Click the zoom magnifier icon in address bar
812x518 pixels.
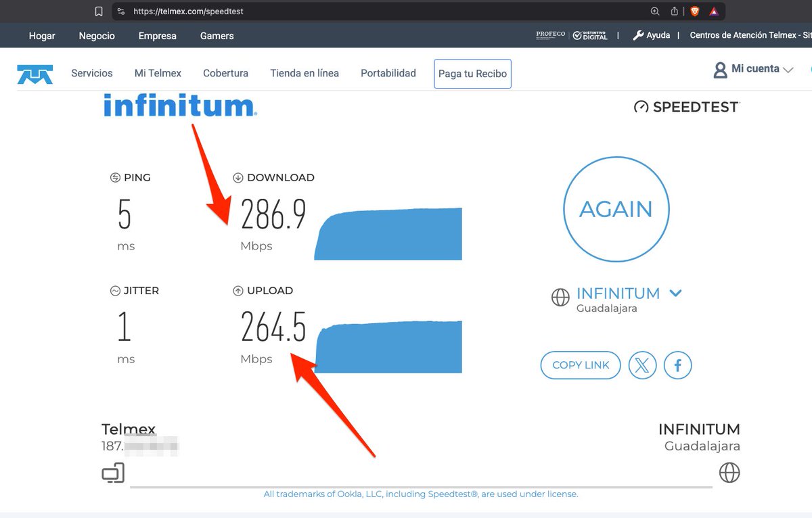click(654, 11)
